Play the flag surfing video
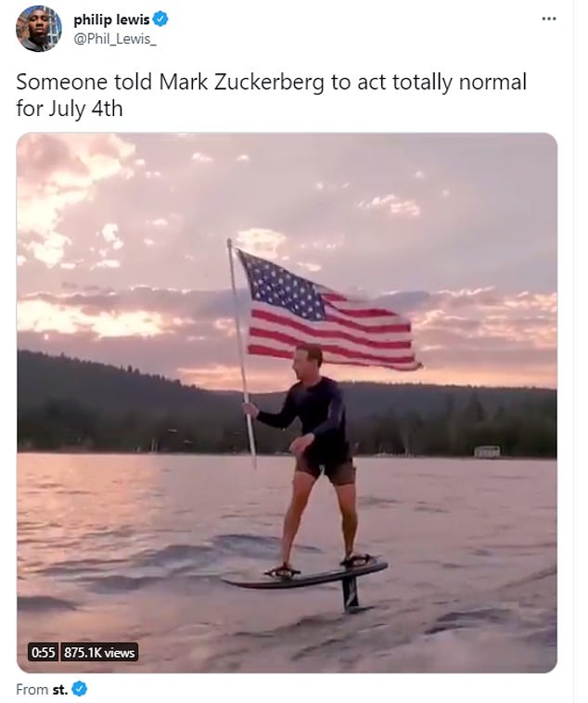This screenshot has height=703, width=588. coord(288,403)
